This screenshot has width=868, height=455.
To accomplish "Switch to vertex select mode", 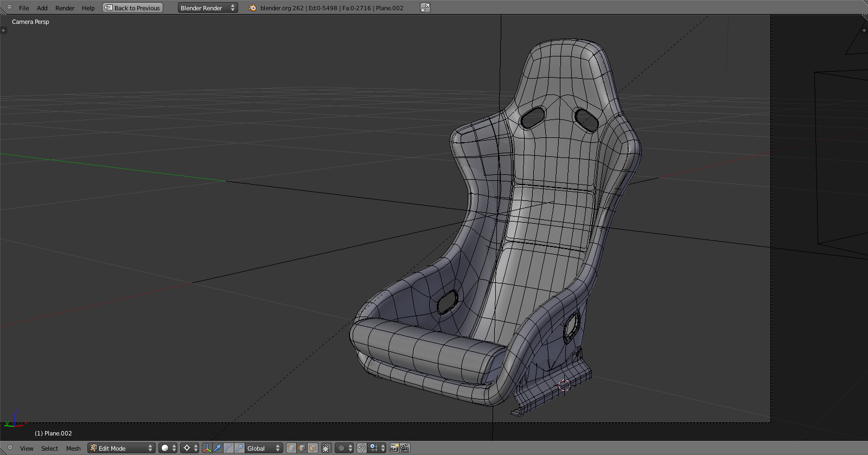I will [291, 448].
